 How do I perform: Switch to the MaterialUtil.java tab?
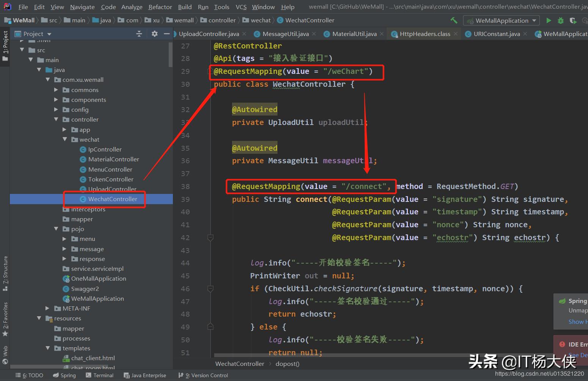354,34
